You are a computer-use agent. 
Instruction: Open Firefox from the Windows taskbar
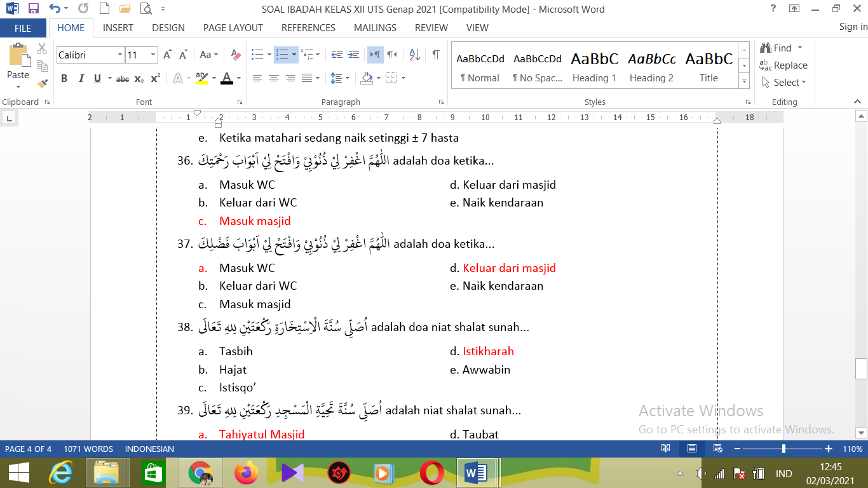click(247, 473)
